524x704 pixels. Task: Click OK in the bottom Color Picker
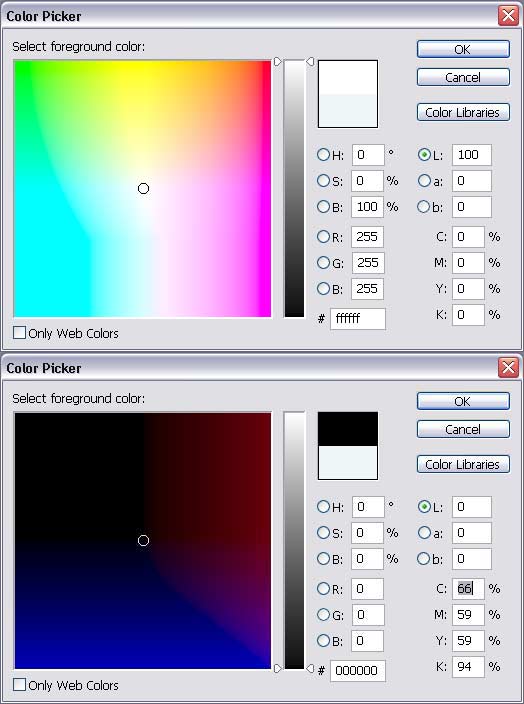463,401
